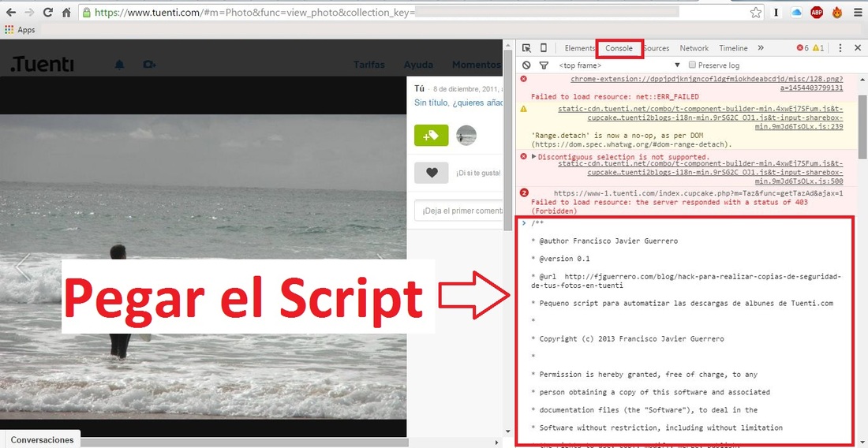868x448 pixels.
Task: Toggle the console filter funnel icon
Action: (544, 65)
